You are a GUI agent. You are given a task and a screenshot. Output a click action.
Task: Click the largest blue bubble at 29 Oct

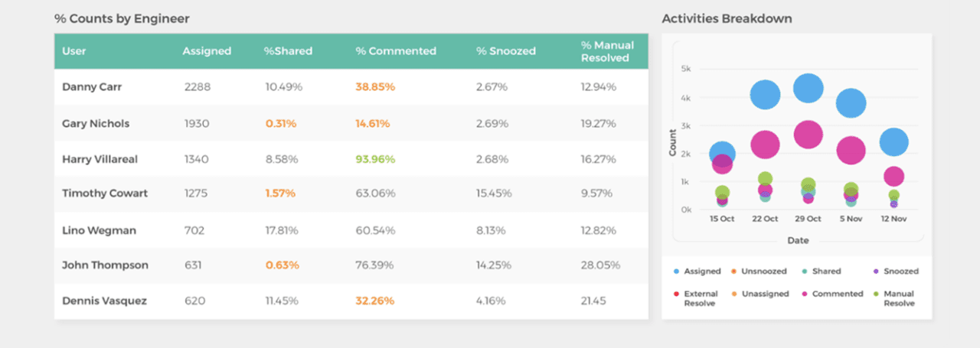[x=808, y=89]
